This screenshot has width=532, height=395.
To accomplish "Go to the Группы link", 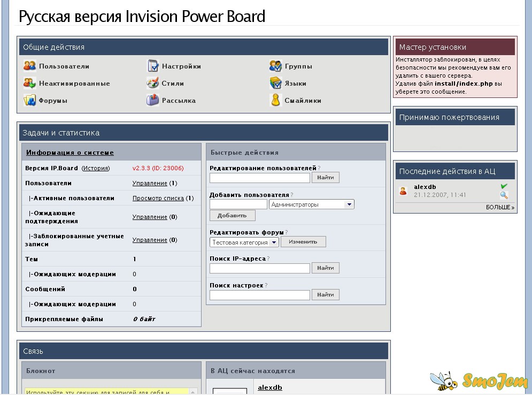I will [x=298, y=66].
